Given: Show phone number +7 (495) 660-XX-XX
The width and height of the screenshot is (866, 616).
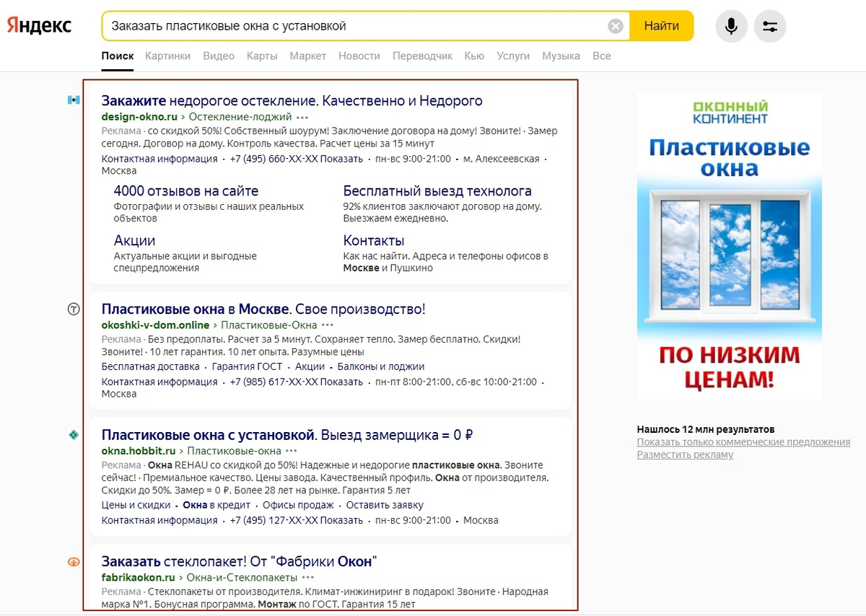Looking at the screenshot, I should click(297, 159).
